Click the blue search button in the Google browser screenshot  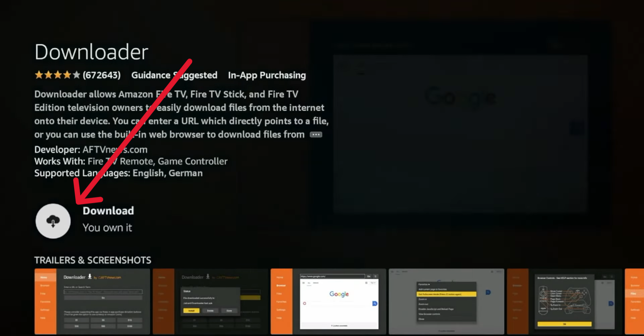tap(375, 303)
